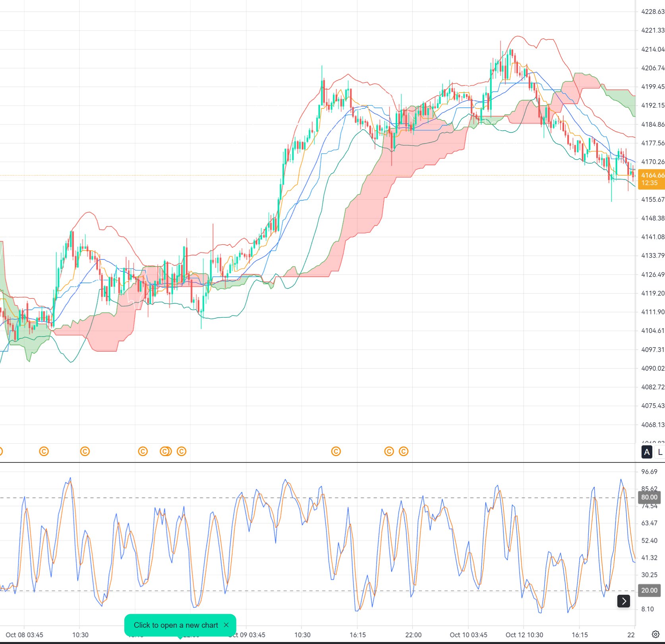Click price axis value 4126.49
The width and height of the screenshot is (665, 644).
(x=653, y=275)
